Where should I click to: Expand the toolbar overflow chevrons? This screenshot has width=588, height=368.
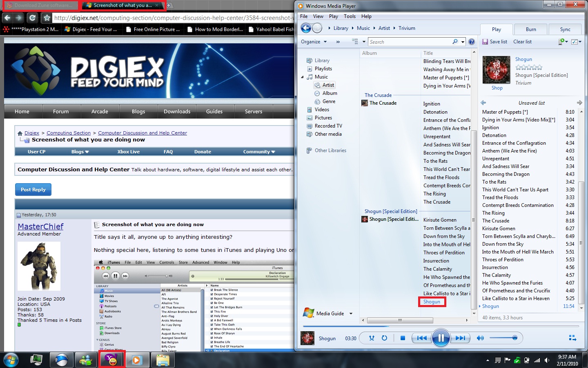click(338, 42)
